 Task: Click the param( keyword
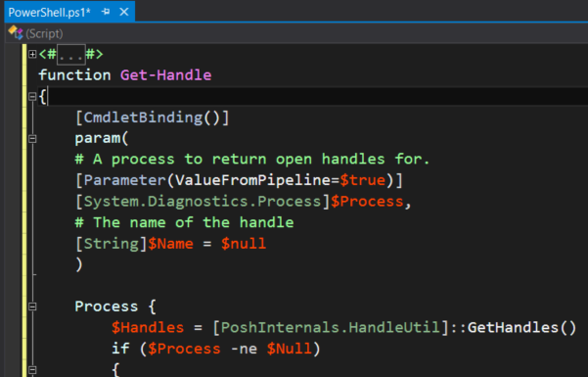click(x=102, y=138)
